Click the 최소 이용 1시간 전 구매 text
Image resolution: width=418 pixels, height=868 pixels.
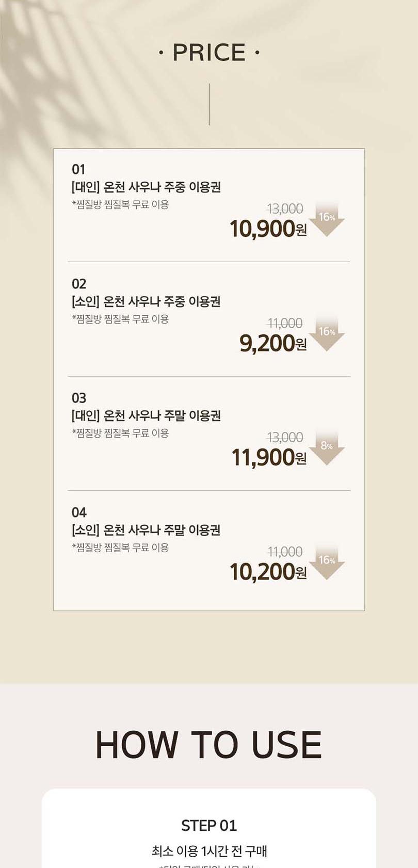click(x=209, y=850)
